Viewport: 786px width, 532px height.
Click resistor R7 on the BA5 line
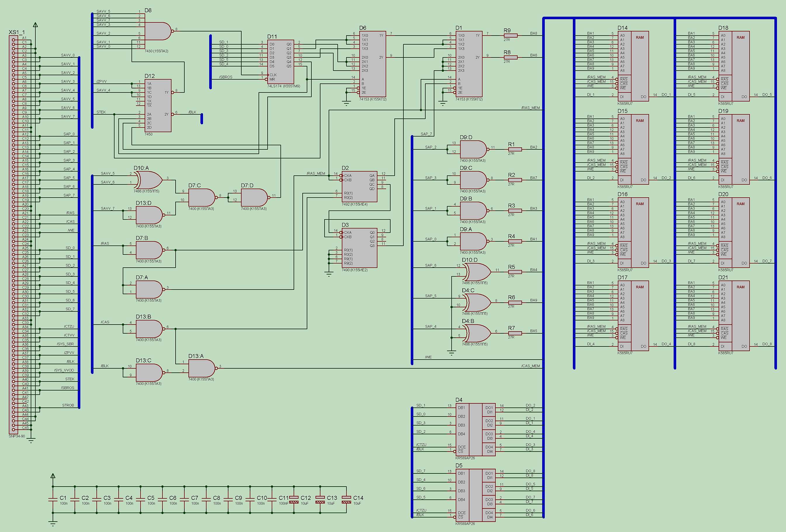pyautogui.click(x=515, y=333)
